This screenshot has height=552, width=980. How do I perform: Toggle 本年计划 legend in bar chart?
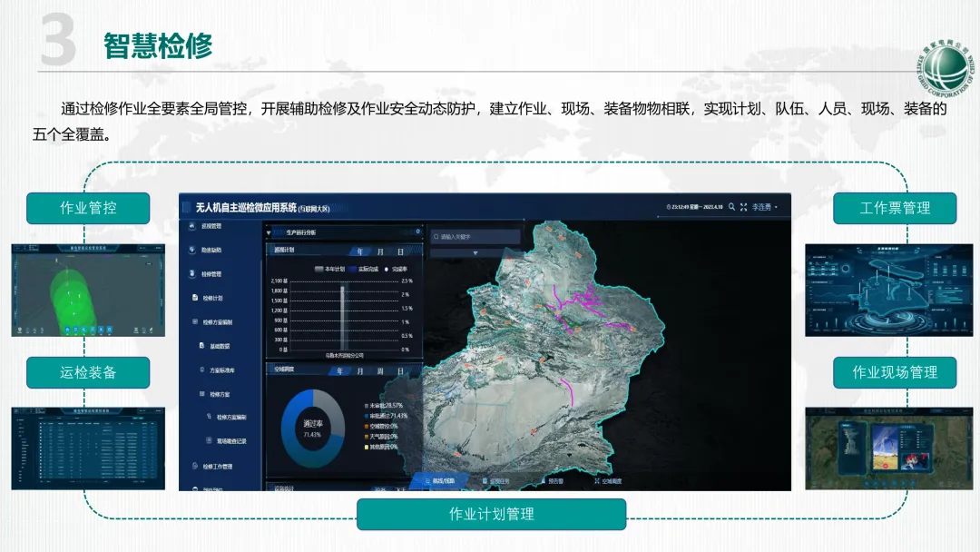click(x=329, y=269)
